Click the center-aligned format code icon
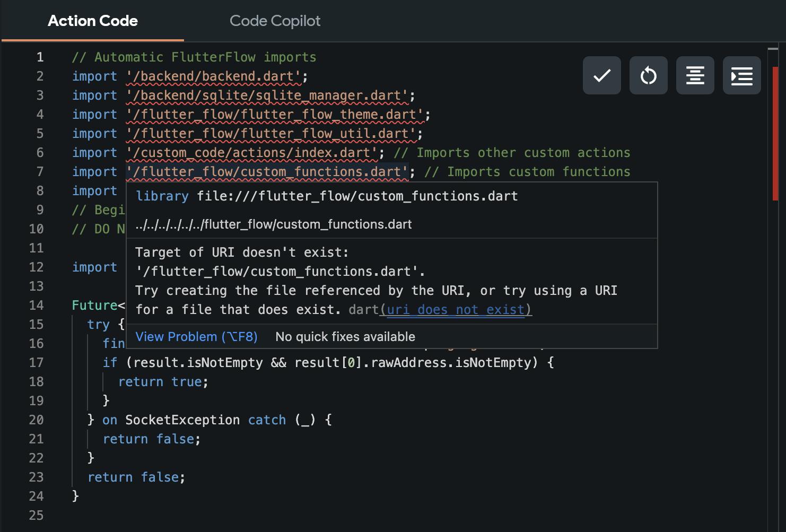 click(695, 76)
